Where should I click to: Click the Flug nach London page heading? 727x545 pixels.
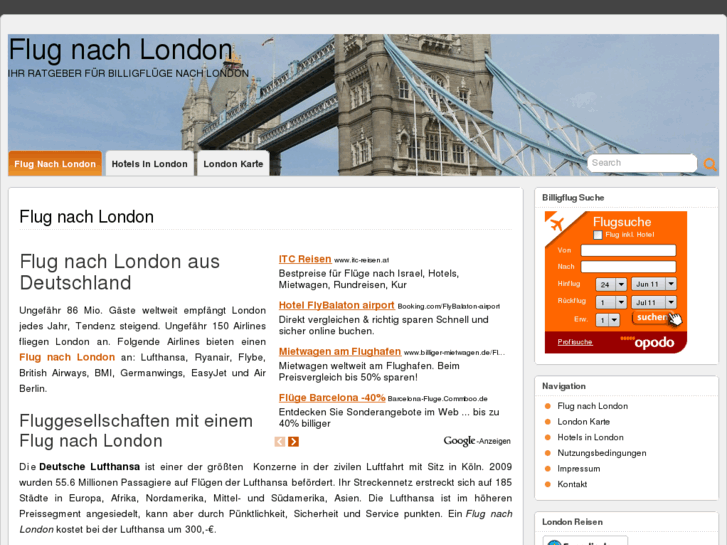86,217
